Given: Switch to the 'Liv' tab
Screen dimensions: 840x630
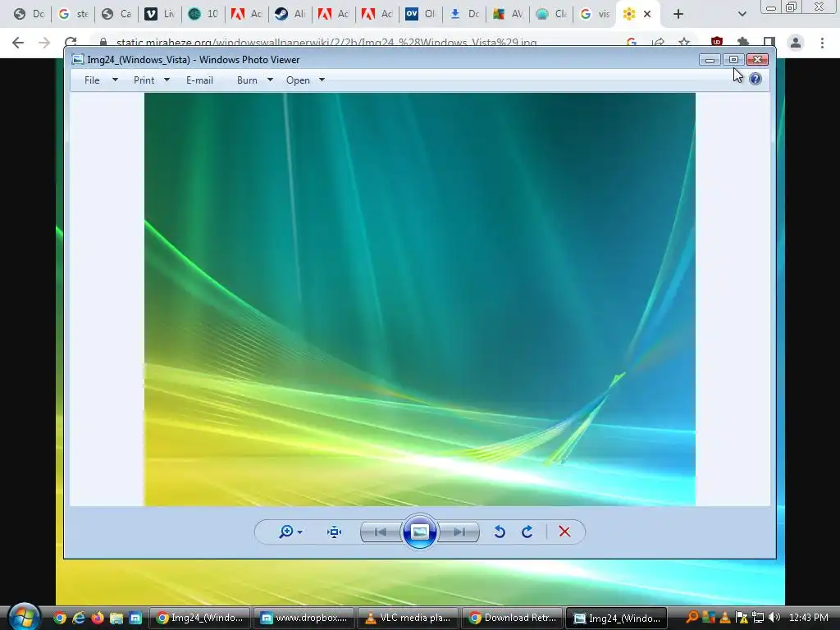Looking at the screenshot, I should (160, 14).
